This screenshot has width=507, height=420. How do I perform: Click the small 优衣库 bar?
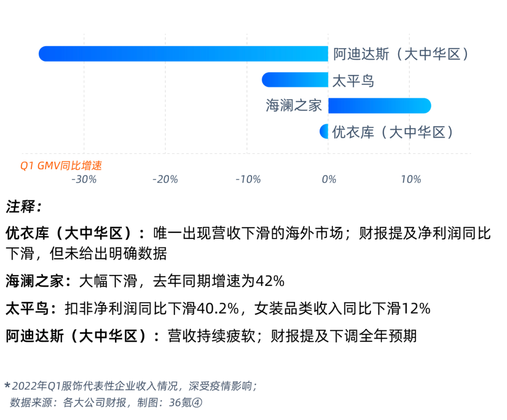coord(324,131)
